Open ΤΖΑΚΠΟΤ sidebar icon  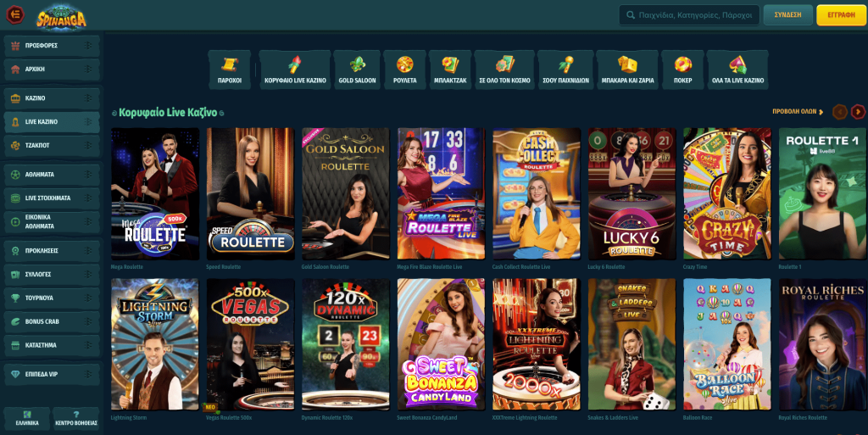pyautogui.click(x=15, y=145)
